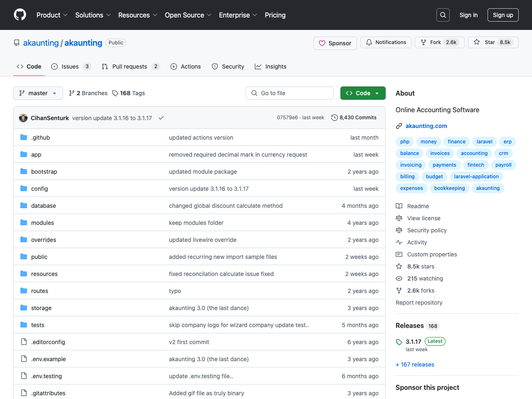
Task: Open the Open Source dropdown
Action: tap(188, 15)
